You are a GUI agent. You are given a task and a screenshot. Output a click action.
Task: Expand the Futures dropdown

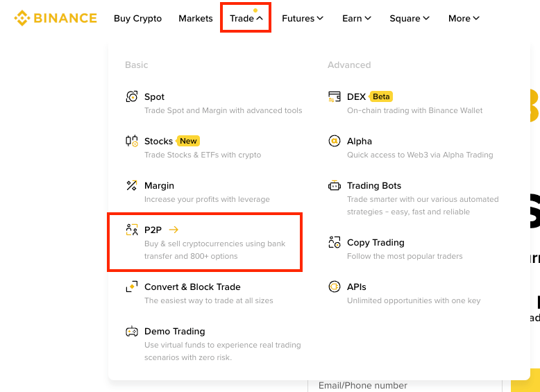point(303,18)
